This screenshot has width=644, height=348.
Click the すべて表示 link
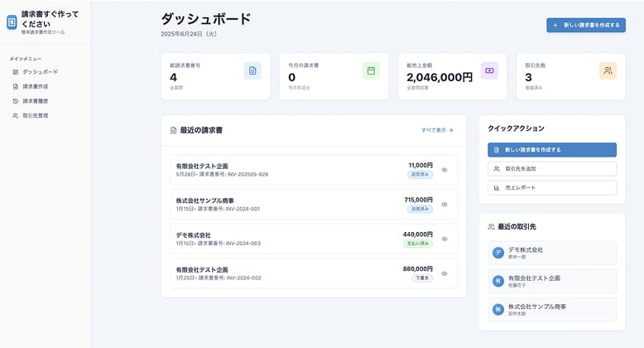click(436, 130)
